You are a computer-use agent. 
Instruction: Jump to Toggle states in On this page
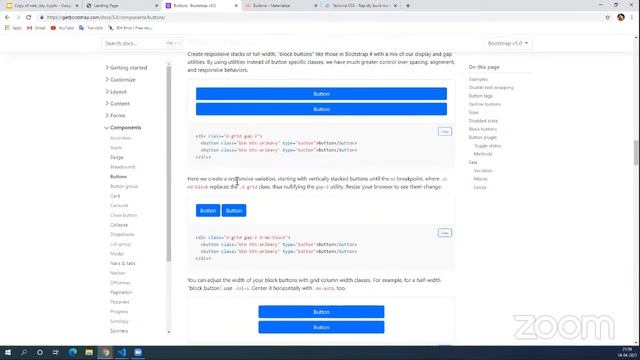point(487,146)
